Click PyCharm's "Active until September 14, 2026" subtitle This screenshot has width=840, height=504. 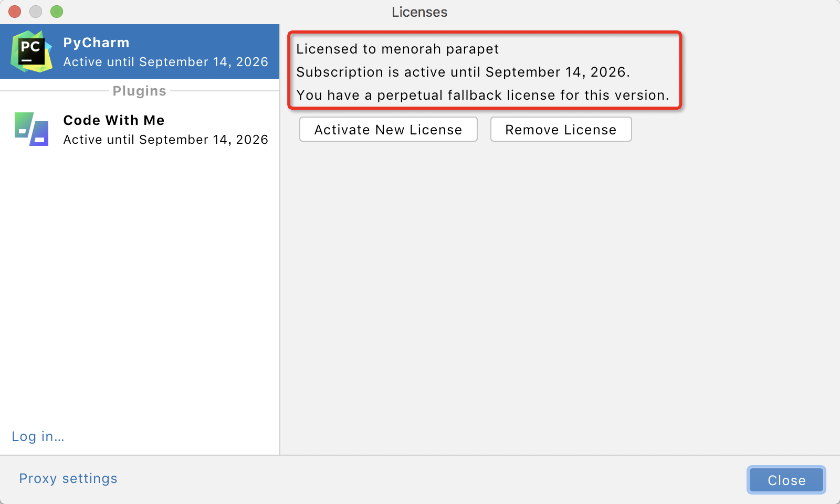click(165, 62)
